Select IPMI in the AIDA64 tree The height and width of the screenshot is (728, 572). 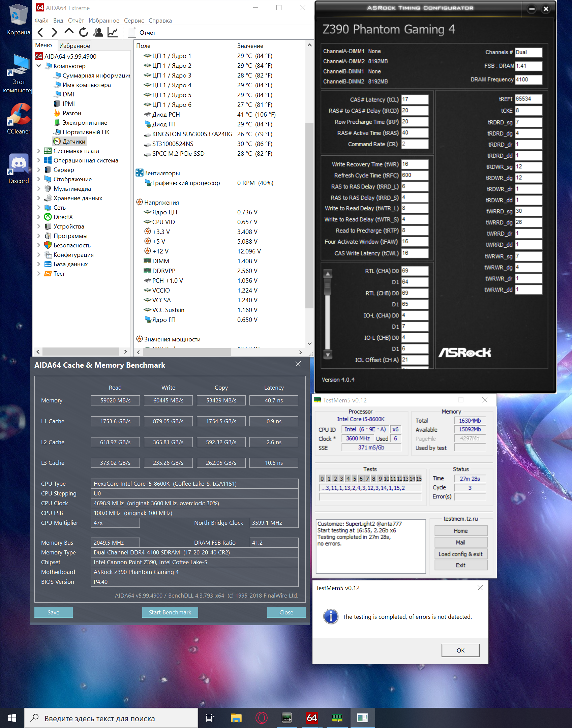[x=64, y=104]
